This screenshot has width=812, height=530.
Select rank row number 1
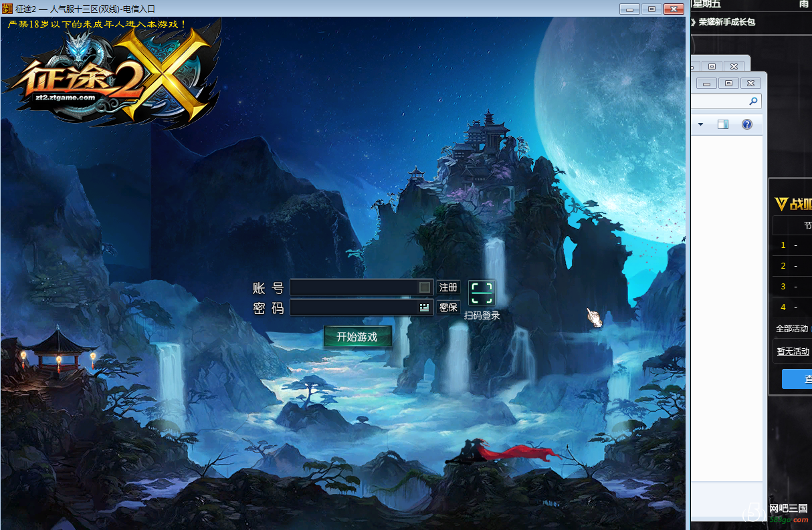tap(783, 245)
